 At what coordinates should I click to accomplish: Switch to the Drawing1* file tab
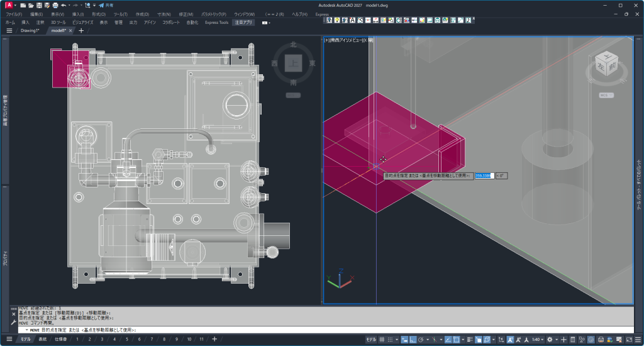click(30, 30)
